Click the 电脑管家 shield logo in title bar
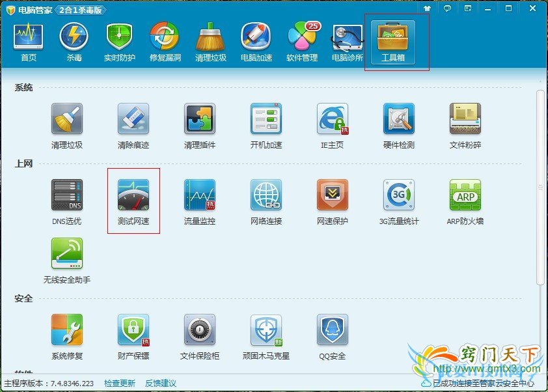This screenshot has height=392, width=548. tap(10, 10)
